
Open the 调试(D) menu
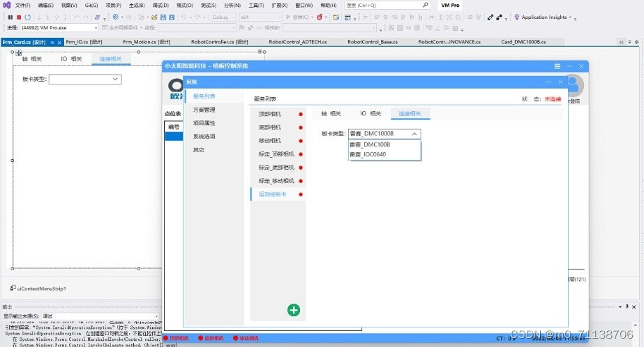160,6
